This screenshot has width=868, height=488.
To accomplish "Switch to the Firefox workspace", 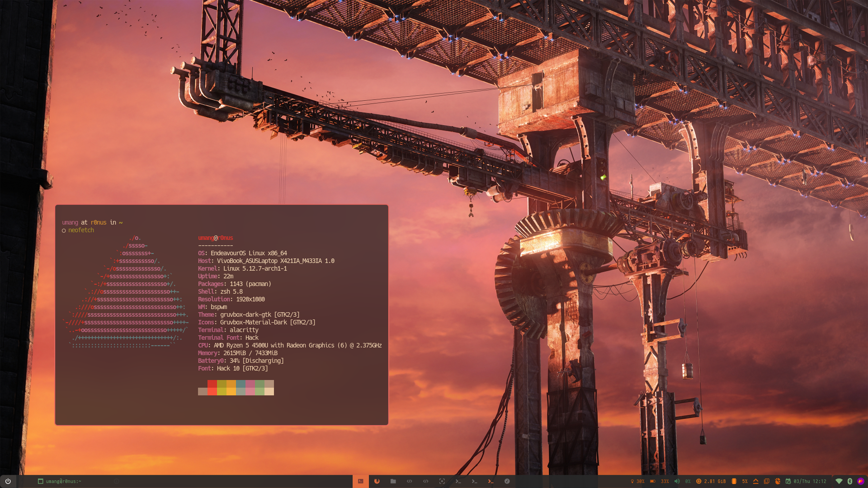I will (x=377, y=481).
